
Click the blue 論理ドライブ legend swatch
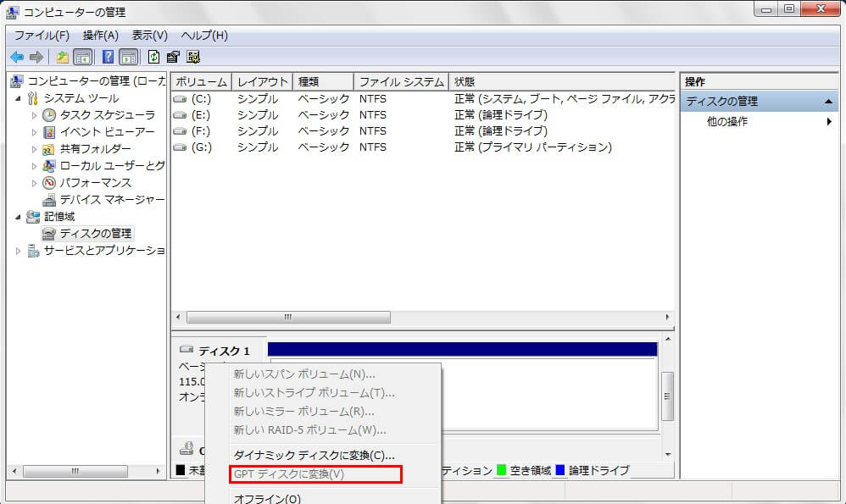tap(559, 470)
